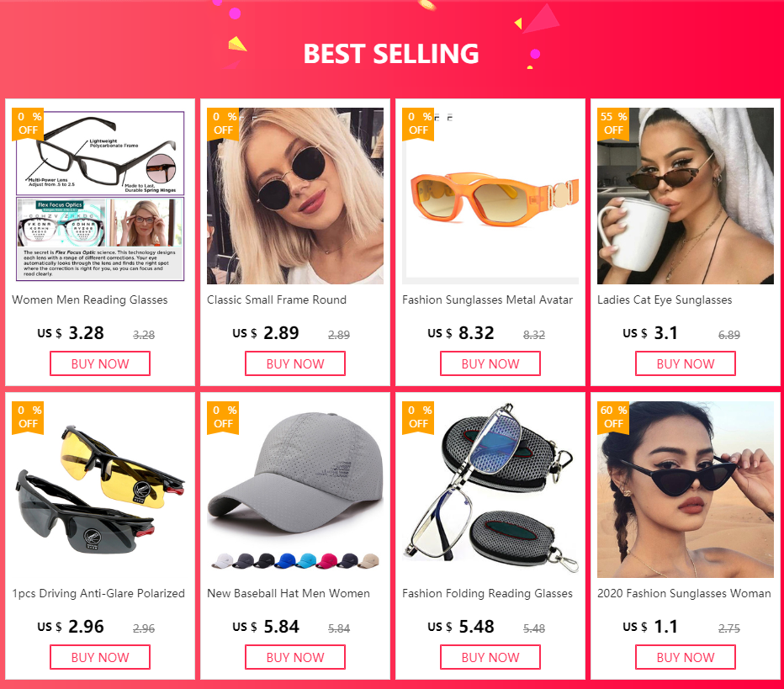Click the US $ 1.1 price

(x=650, y=627)
